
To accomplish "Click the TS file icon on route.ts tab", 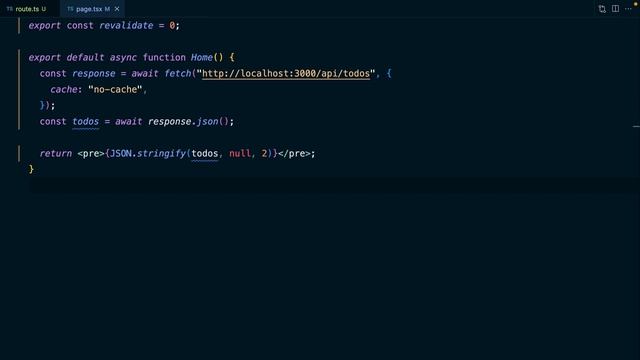I will [9, 9].
